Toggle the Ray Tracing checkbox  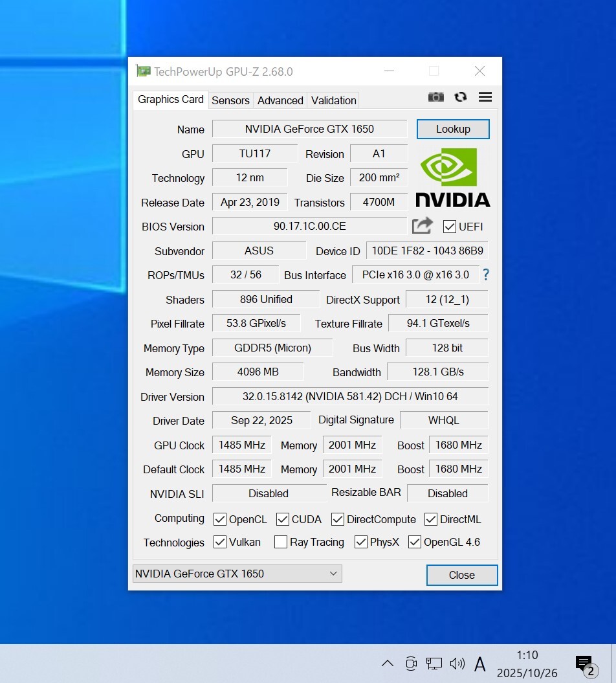281,543
